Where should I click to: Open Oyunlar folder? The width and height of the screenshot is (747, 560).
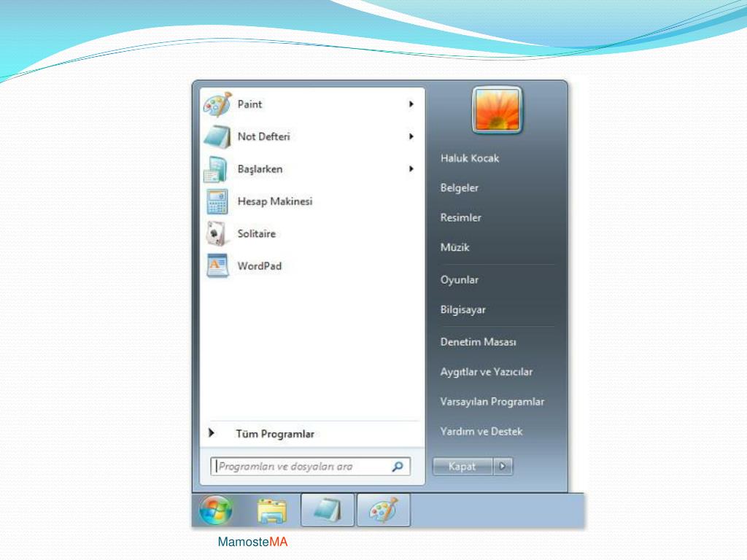[x=460, y=280]
